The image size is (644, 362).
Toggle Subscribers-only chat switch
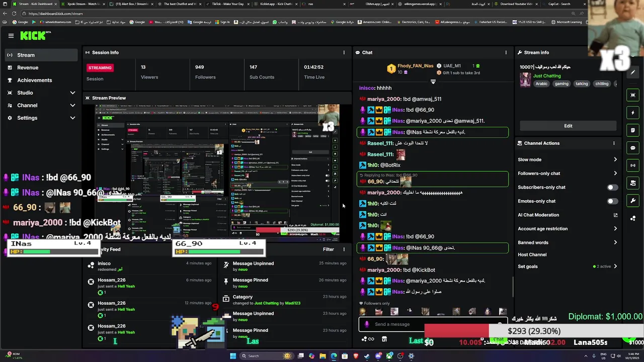(612, 188)
